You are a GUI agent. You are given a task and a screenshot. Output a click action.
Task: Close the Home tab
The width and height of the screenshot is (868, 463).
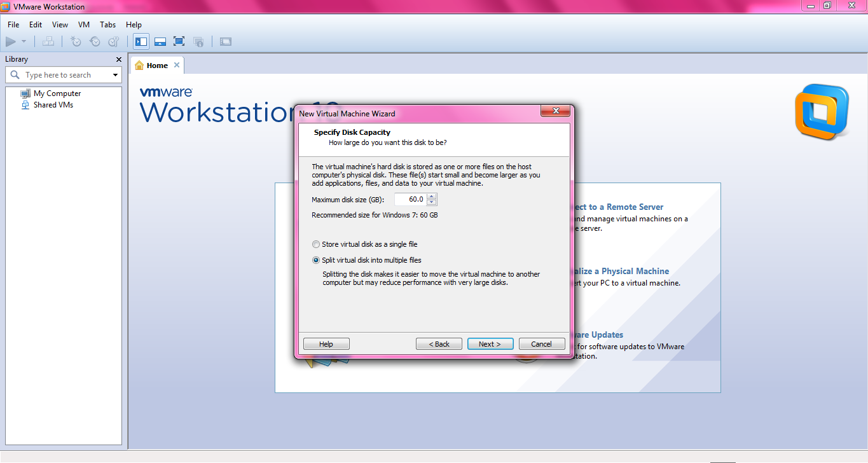177,65
